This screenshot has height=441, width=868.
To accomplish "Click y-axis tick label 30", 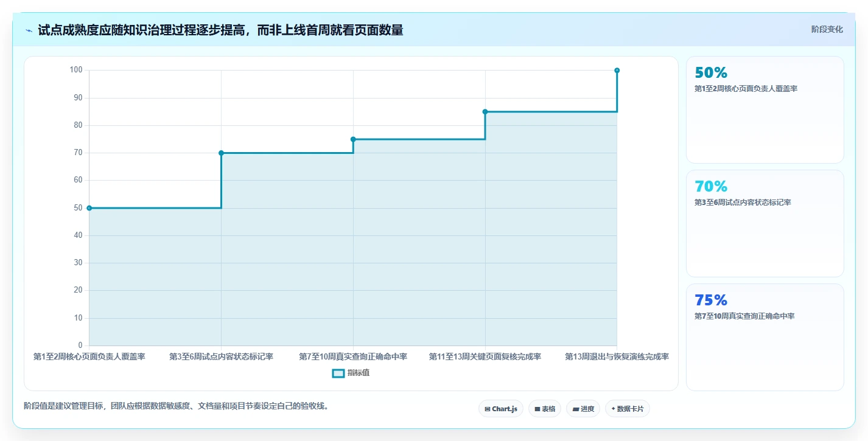I will pyautogui.click(x=78, y=263).
